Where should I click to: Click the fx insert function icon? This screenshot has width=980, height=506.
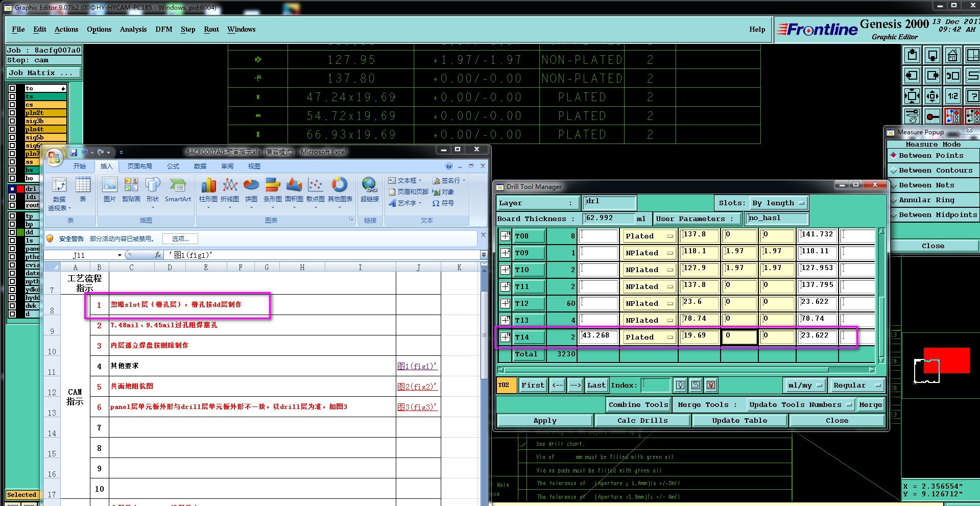coord(158,255)
